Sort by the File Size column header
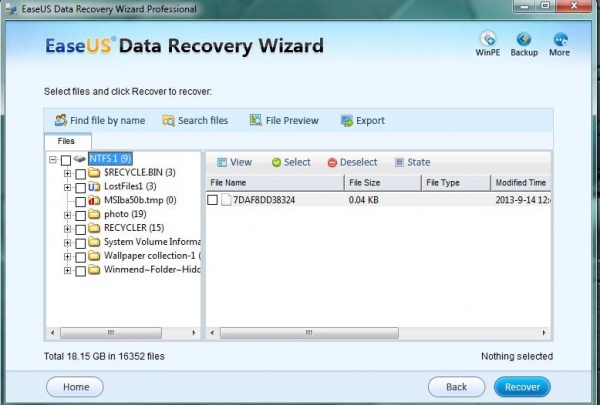The width and height of the screenshot is (600, 405). (x=383, y=183)
